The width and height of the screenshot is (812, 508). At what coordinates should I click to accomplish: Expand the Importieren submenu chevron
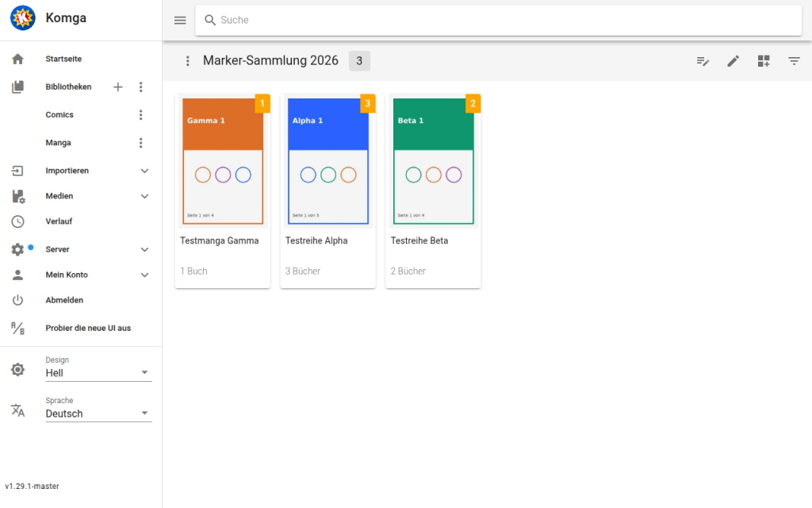click(x=145, y=171)
